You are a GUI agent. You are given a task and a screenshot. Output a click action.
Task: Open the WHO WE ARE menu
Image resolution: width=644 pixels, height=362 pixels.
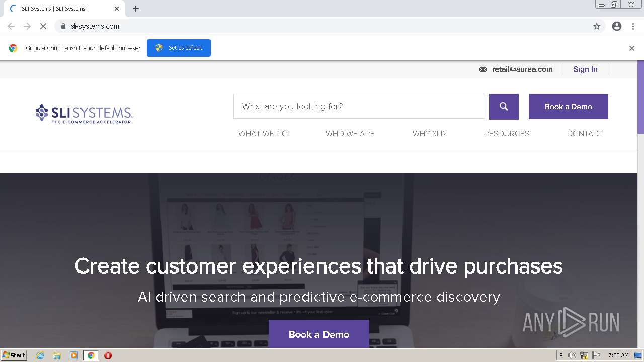(350, 133)
